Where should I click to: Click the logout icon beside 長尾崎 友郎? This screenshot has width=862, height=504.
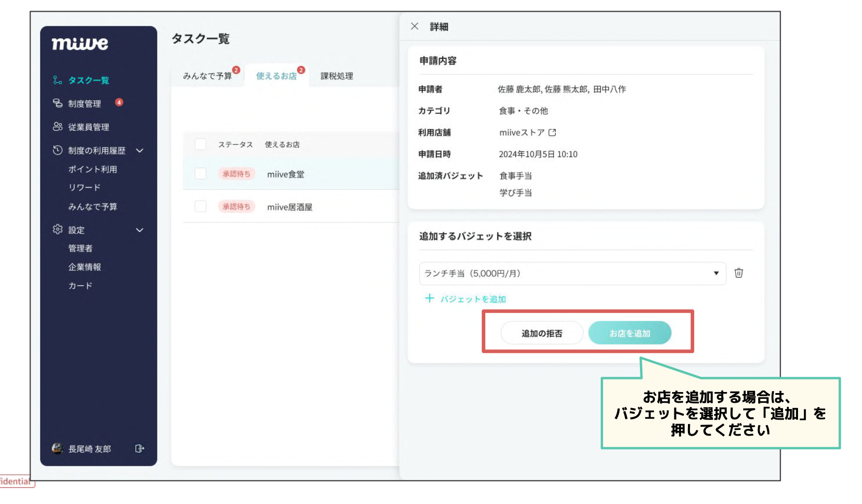tap(140, 449)
